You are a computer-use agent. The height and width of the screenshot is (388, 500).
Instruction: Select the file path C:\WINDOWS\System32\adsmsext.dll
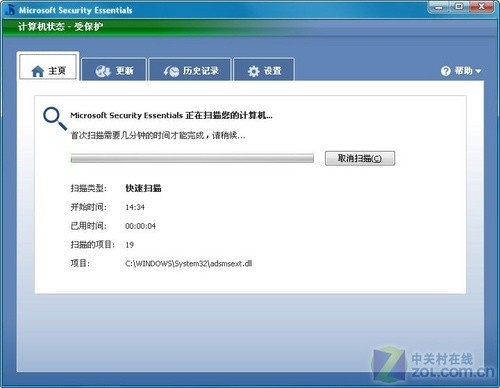[x=189, y=264]
